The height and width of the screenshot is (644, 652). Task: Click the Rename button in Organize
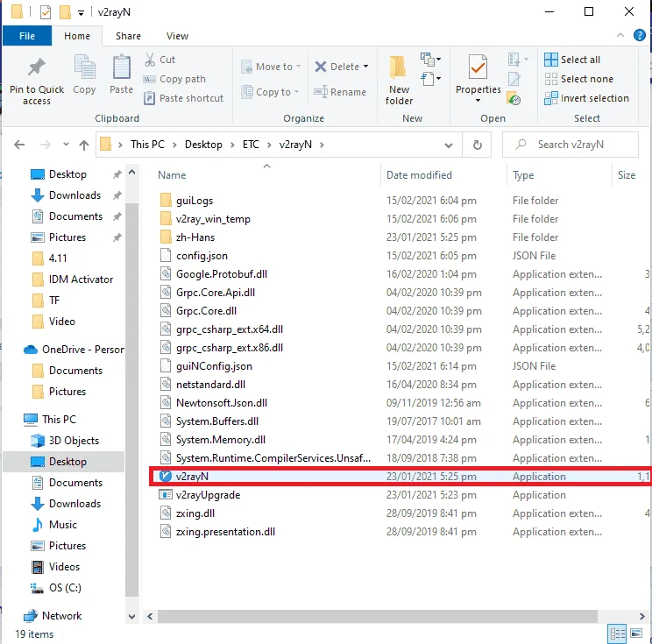(340, 91)
